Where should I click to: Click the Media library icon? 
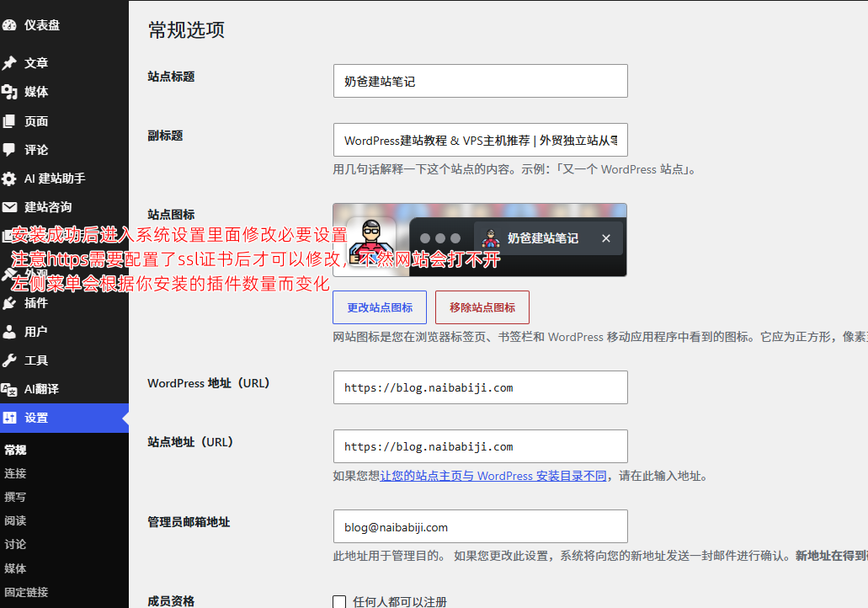9,92
